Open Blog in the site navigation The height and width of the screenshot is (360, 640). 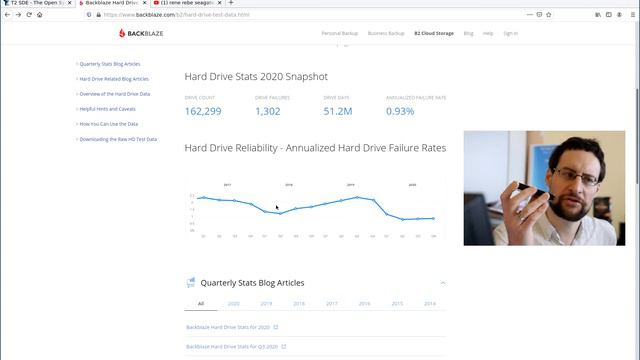[x=469, y=33]
